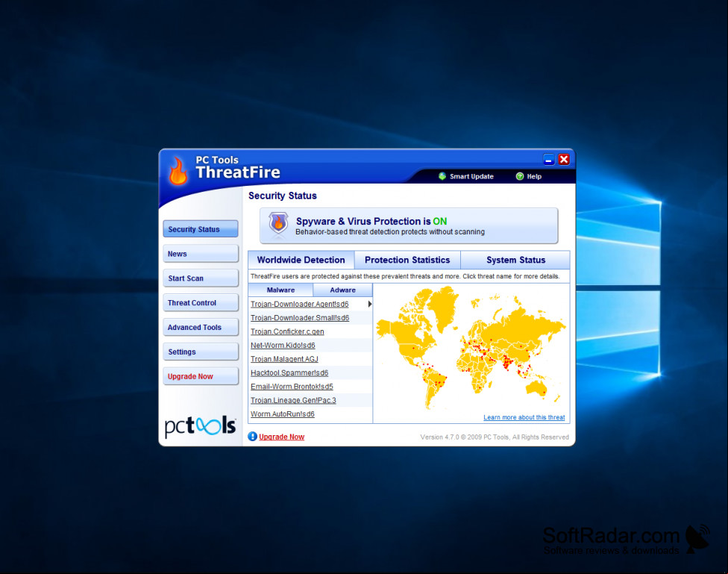Open the Trojan.Conficker.c.gen threat link
The image size is (728, 574).
point(287,331)
